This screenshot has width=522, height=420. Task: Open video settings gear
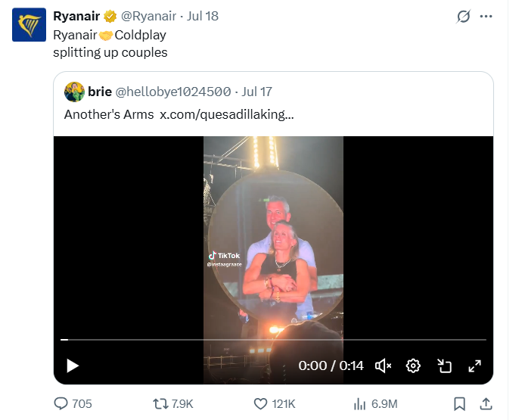tap(413, 366)
